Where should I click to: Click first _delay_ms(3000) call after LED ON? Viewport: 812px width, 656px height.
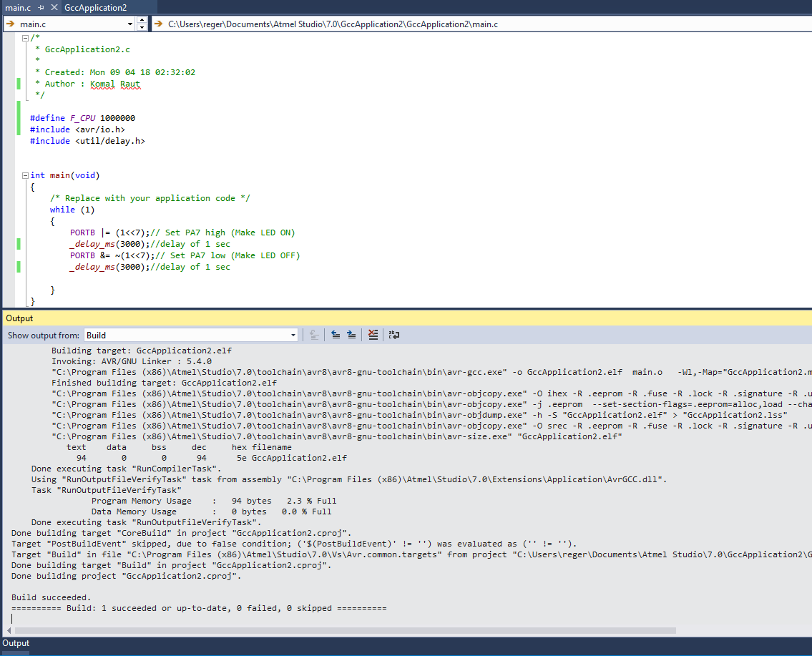(109, 244)
